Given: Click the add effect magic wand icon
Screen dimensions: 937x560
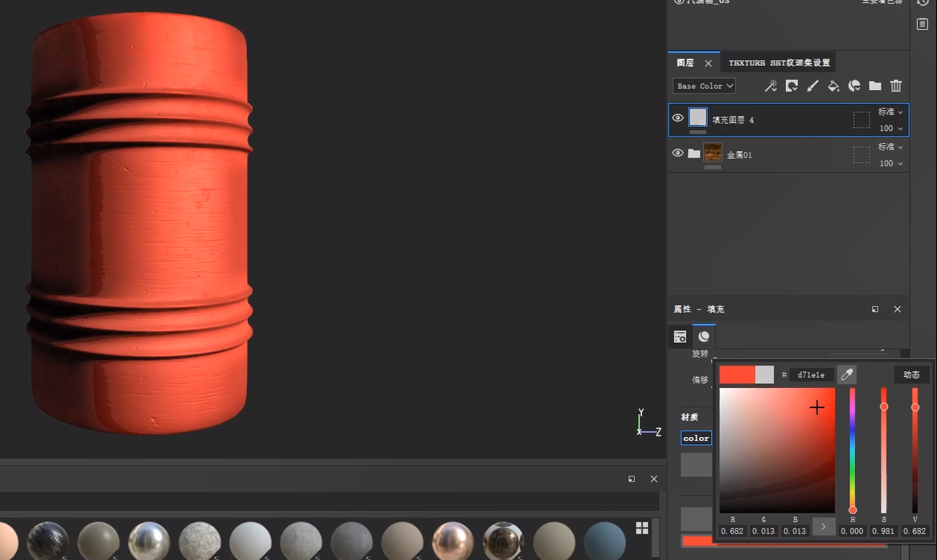Looking at the screenshot, I should [x=770, y=86].
